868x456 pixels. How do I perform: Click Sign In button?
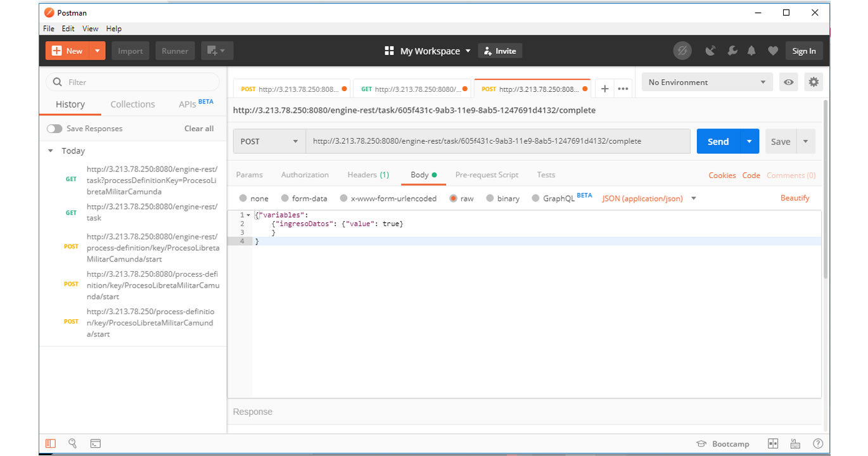804,51
